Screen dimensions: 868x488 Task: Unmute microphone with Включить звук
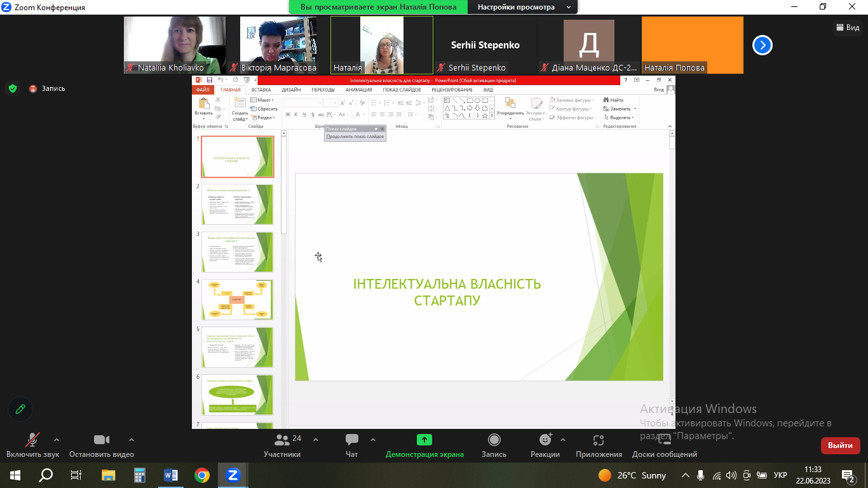32,440
